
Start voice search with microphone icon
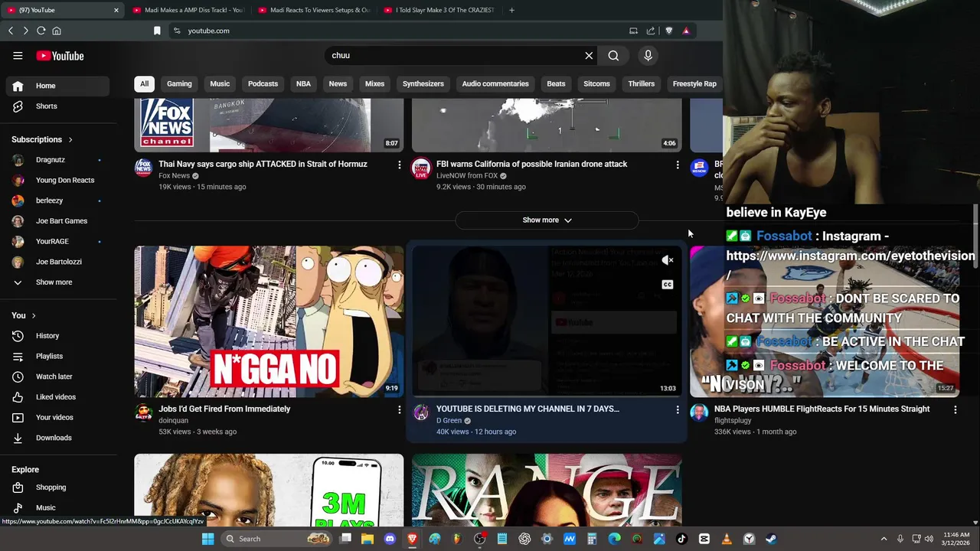(x=648, y=56)
